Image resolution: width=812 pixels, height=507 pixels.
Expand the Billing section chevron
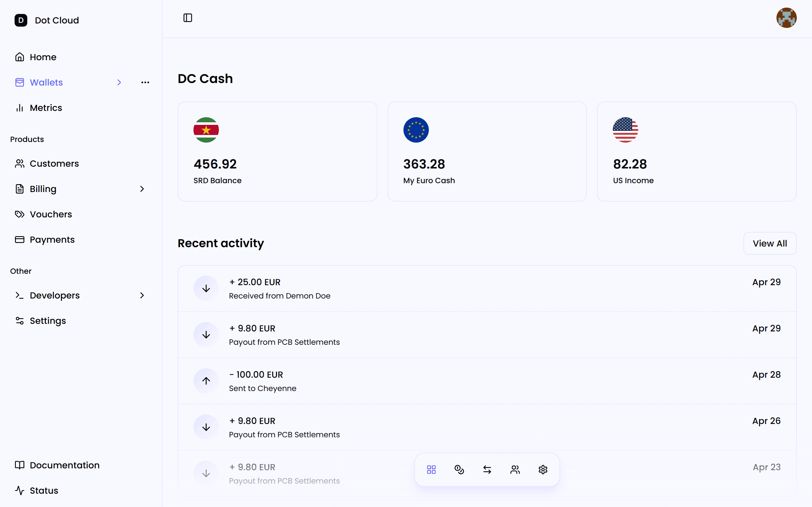(142, 189)
